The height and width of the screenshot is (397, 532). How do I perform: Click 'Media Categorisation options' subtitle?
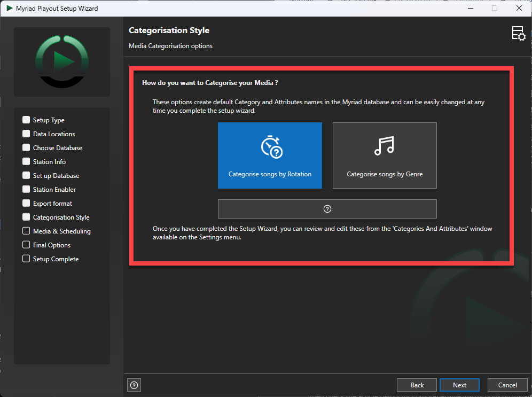171,46
